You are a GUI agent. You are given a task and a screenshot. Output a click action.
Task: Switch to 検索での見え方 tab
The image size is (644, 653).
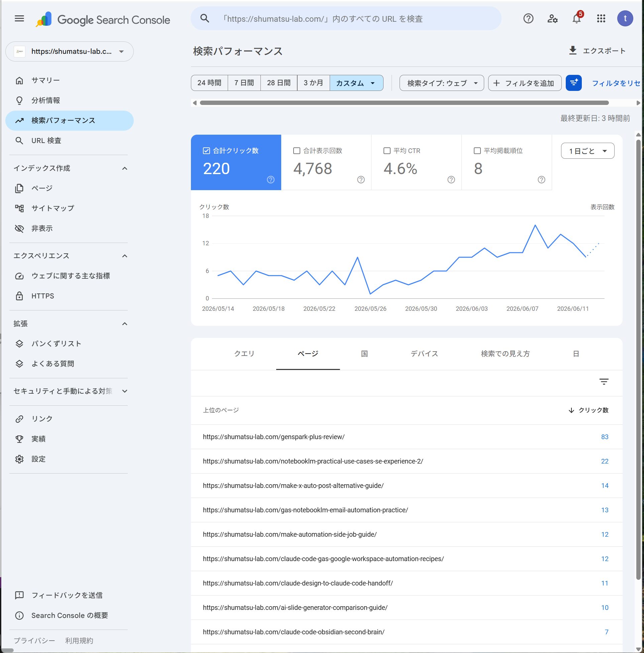tap(505, 354)
